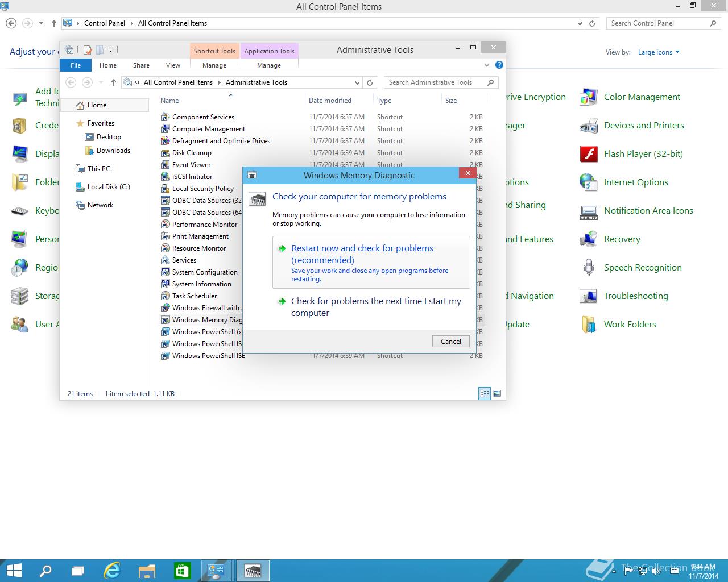The image size is (728, 582).
Task: Open the Windows Store taskbar icon
Action: click(181, 571)
